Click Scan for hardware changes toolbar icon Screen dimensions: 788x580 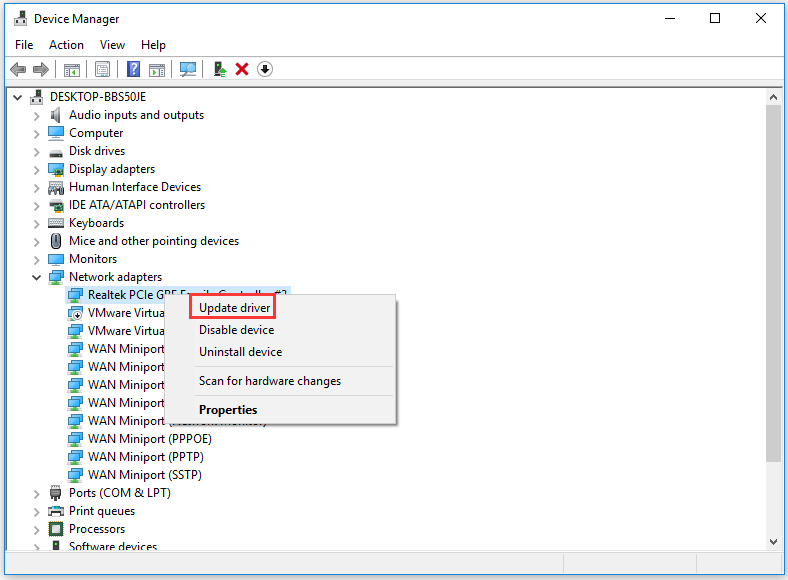187,69
